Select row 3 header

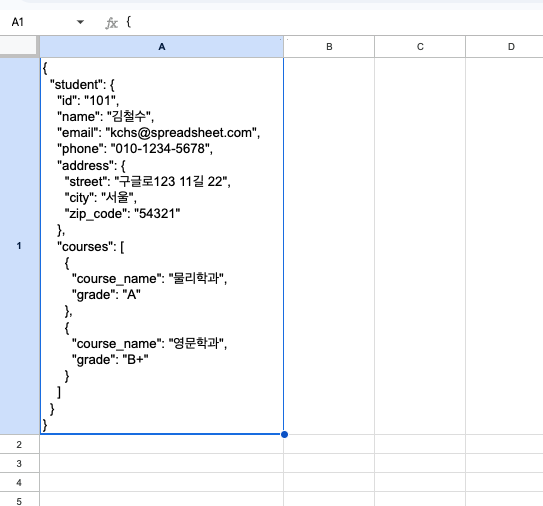point(19,463)
